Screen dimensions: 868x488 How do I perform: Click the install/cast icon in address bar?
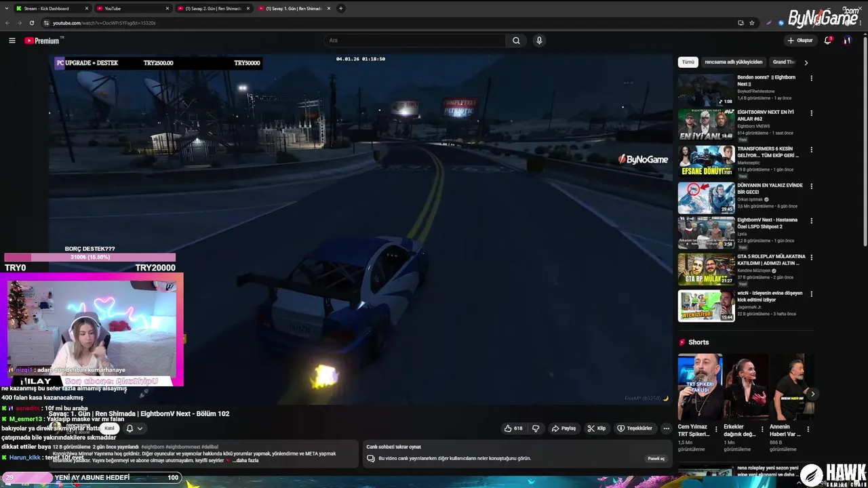click(741, 23)
